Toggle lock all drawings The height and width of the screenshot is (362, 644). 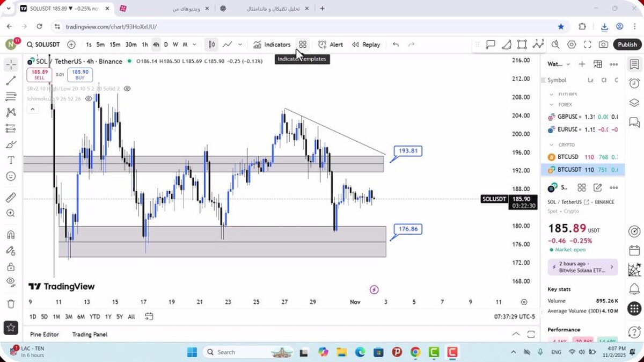point(11,266)
